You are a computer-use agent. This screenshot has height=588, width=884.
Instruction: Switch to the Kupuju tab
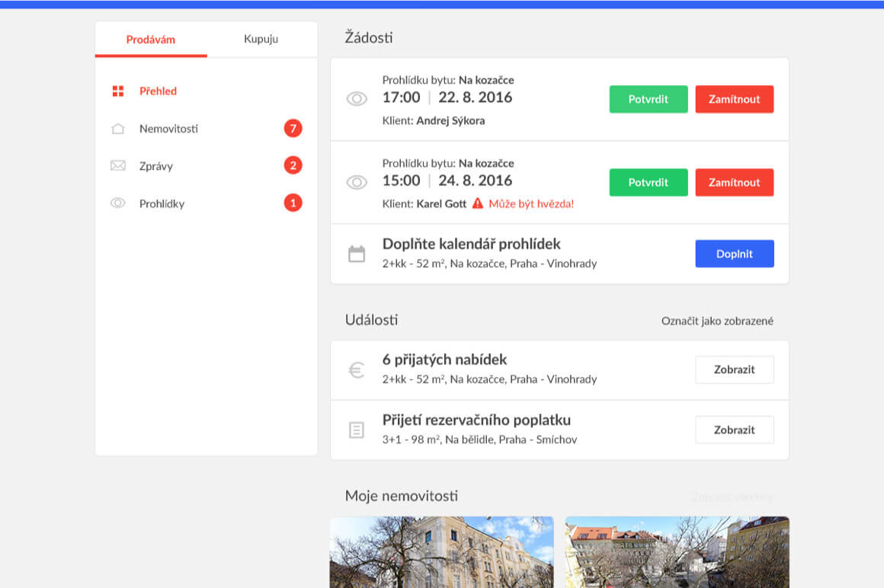click(x=261, y=39)
